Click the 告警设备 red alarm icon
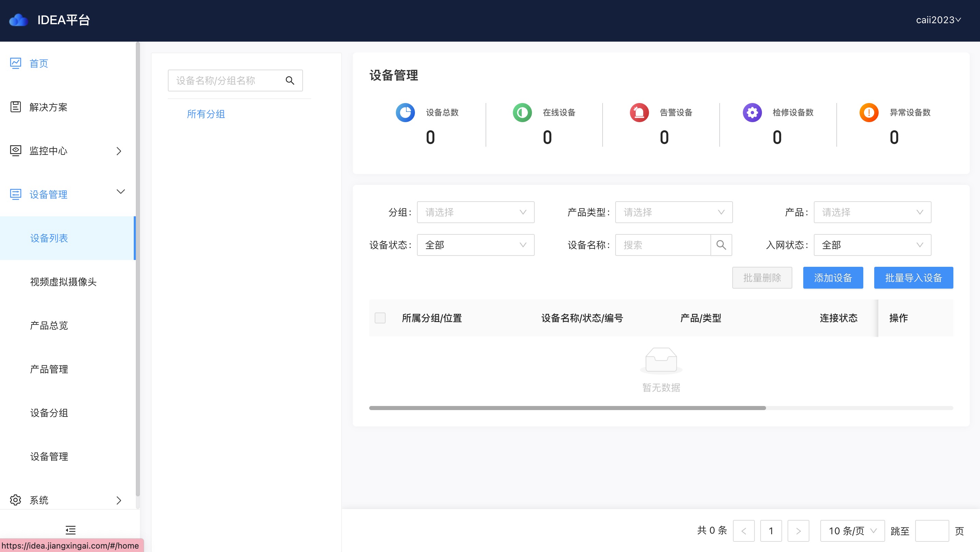 (x=639, y=113)
